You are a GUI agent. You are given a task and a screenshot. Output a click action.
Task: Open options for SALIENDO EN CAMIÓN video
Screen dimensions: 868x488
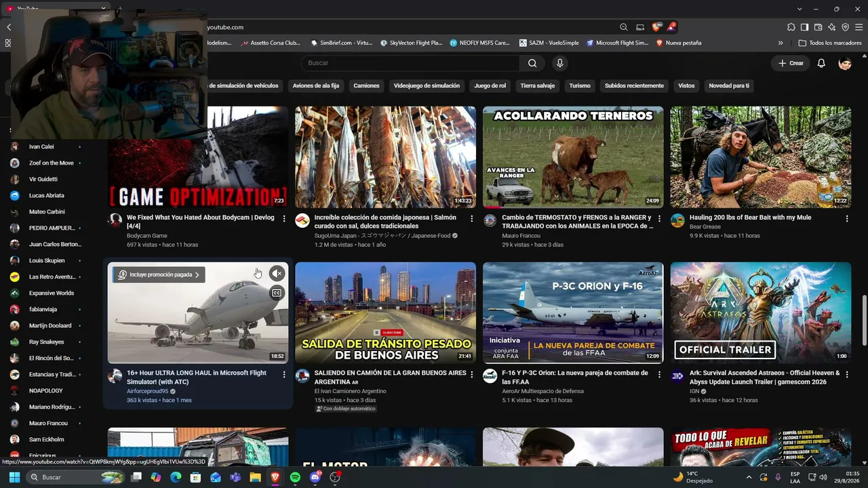(x=472, y=374)
